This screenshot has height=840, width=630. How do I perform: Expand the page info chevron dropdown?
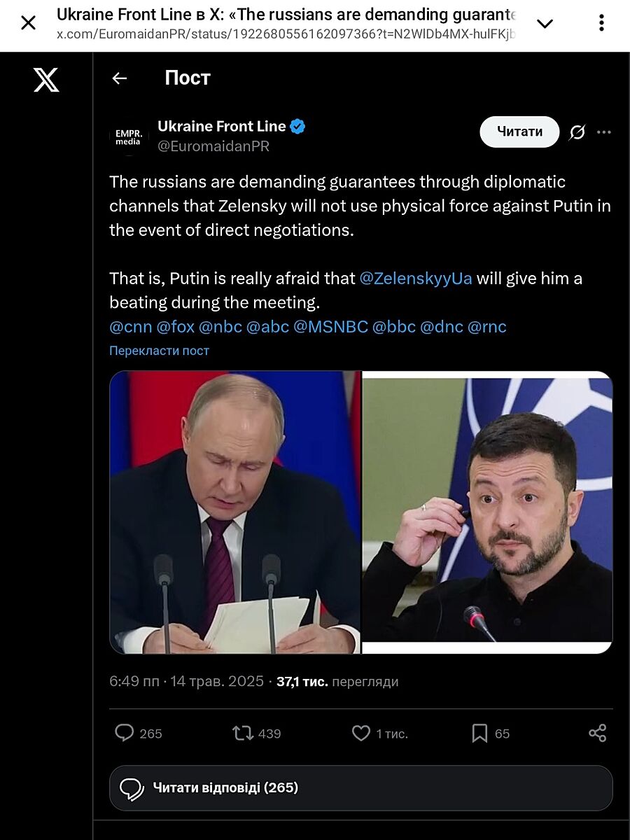click(x=545, y=24)
